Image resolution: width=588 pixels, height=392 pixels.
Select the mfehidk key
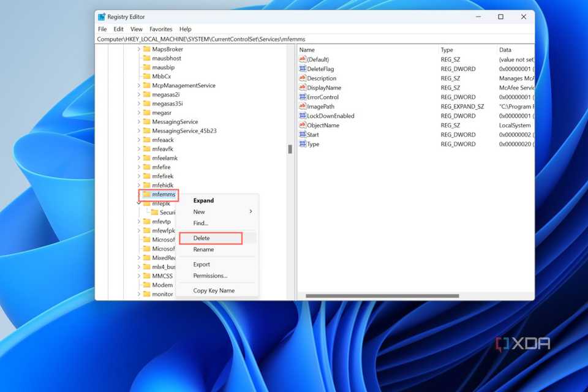coord(163,185)
